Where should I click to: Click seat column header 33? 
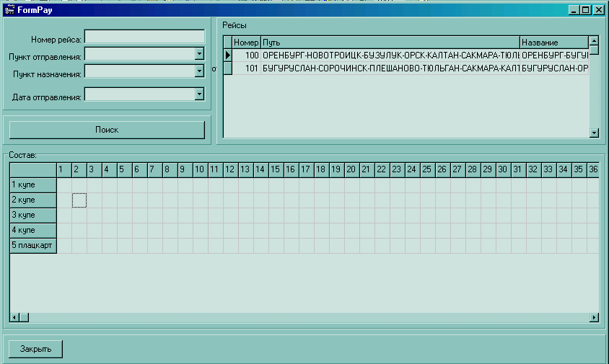point(549,169)
